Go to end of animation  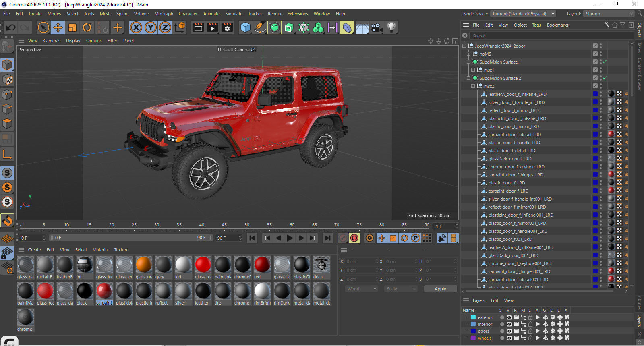[x=328, y=238]
